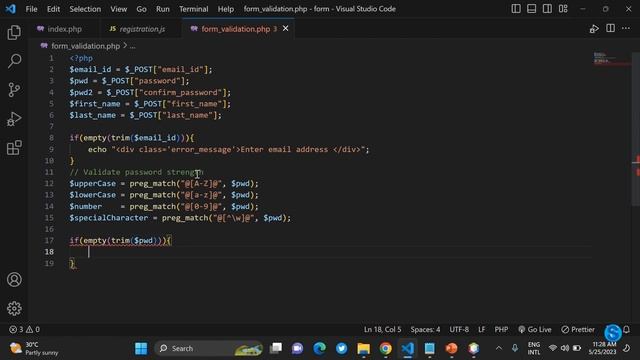Viewport: 640px width, 360px height.
Task: Place cursor on line 18 of editor
Action: (330, 252)
